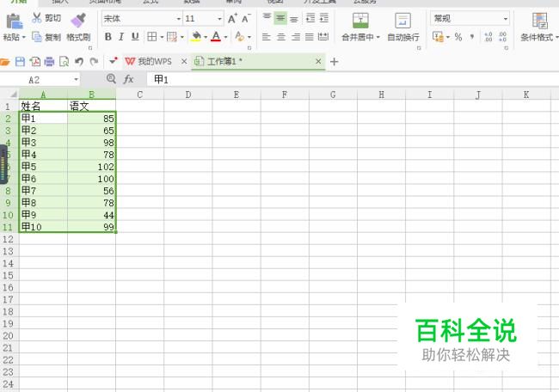Apply borders with the border grid icon
The height and width of the screenshot is (392, 559).
point(152,37)
